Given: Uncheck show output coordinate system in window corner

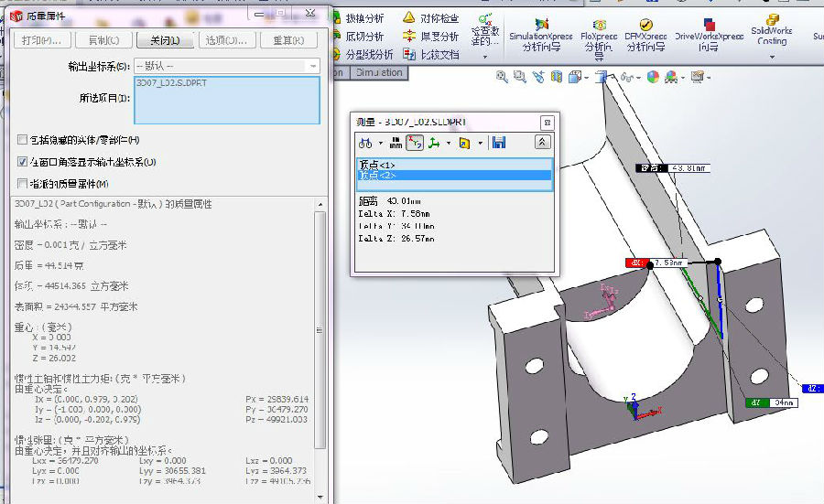Looking at the screenshot, I should click(x=23, y=162).
